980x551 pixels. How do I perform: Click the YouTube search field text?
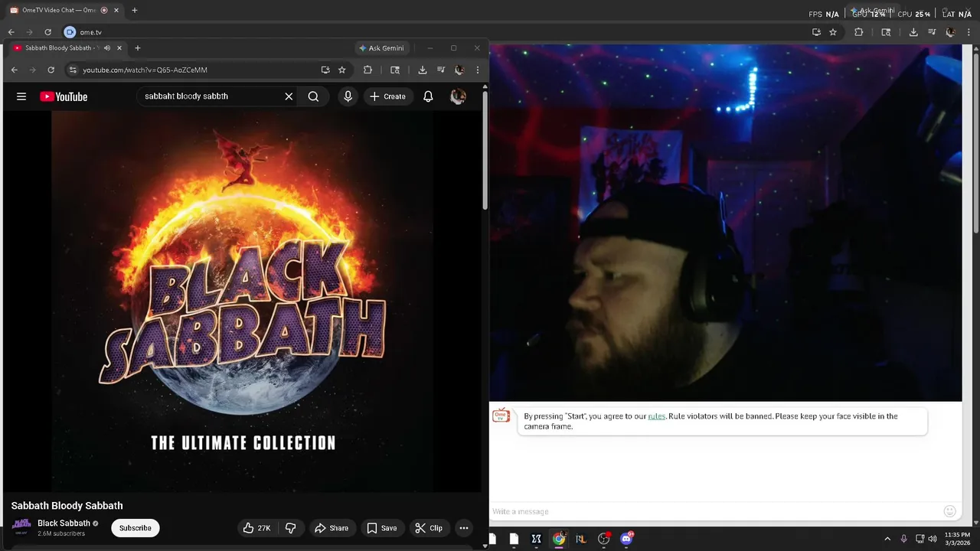coord(186,96)
